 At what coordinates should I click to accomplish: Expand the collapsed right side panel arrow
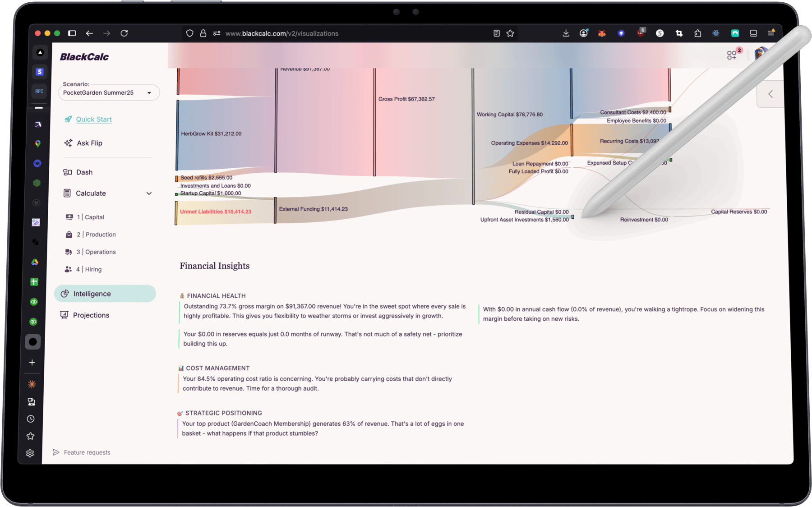pyautogui.click(x=770, y=94)
